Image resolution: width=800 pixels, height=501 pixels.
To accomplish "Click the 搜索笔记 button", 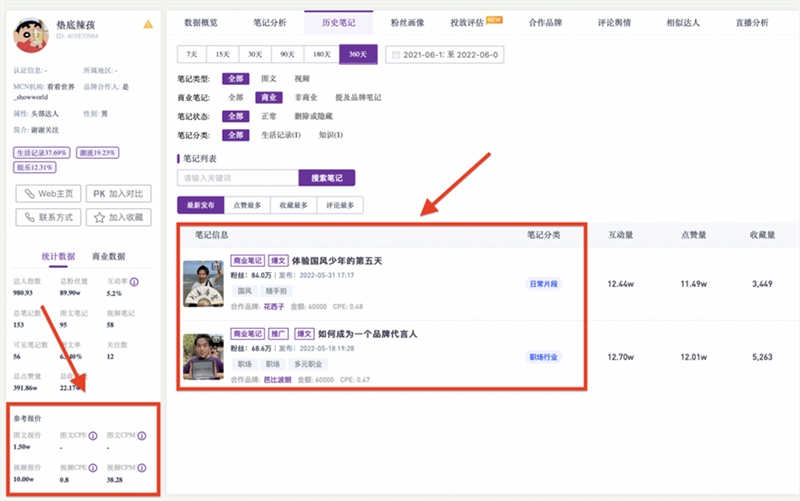I will pyautogui.click(x=327, y=178).
